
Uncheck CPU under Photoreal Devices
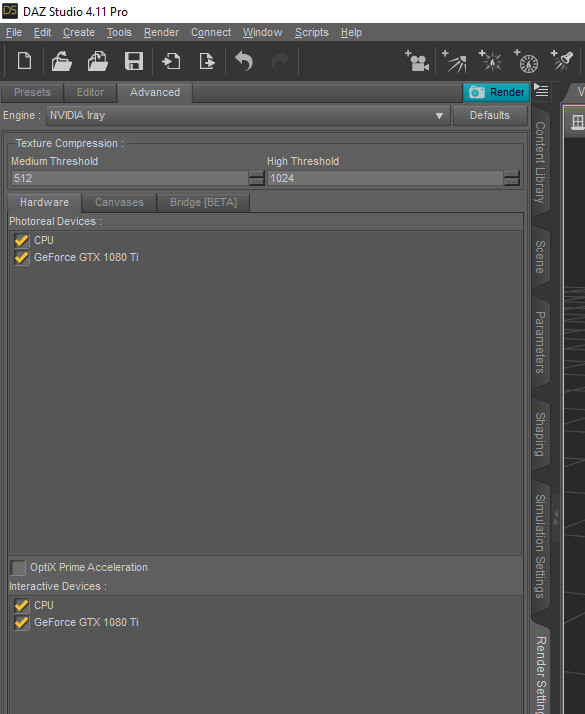click(x=21, y=240)
